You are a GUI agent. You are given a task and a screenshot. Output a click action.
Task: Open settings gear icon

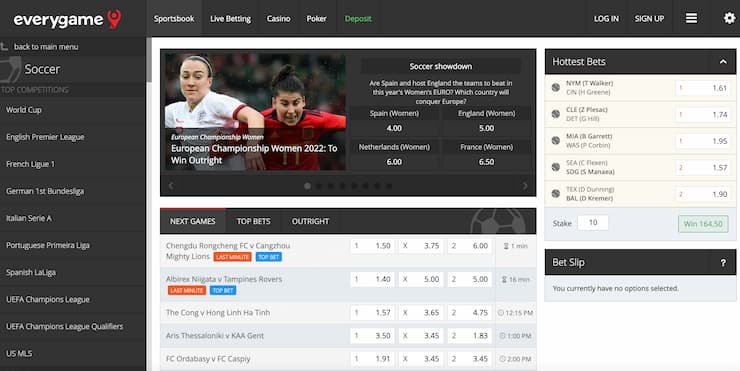[729, 18]
